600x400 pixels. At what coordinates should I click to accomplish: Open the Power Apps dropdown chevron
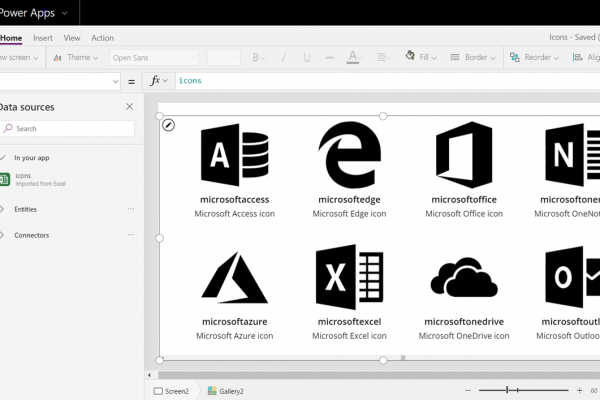pos(65,13)
